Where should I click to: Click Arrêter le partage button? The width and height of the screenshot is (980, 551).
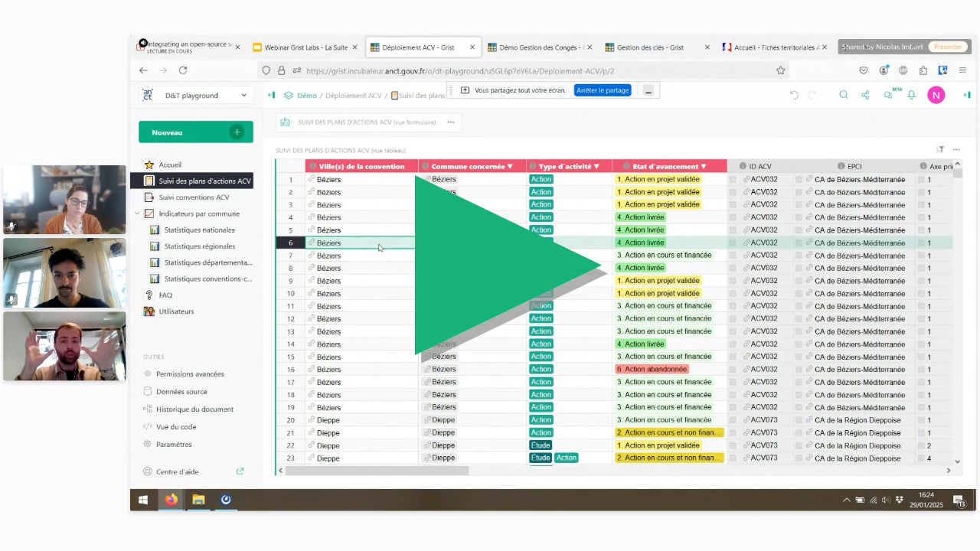[x=603, y=90]
